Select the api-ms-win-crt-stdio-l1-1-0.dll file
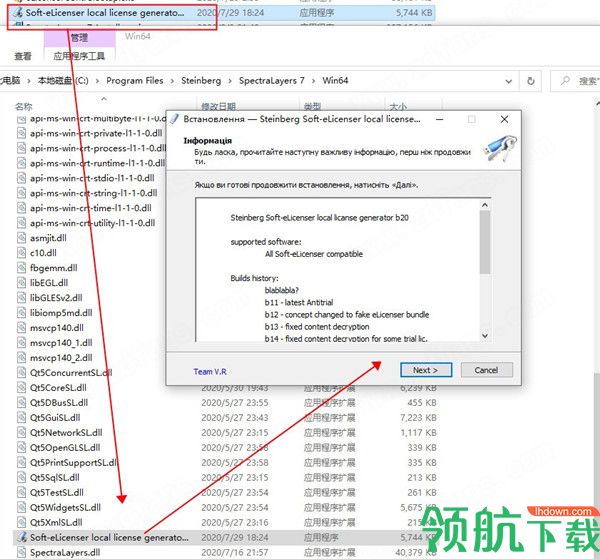The height and width of the screenshot is (559, 600). click(92, 178)
